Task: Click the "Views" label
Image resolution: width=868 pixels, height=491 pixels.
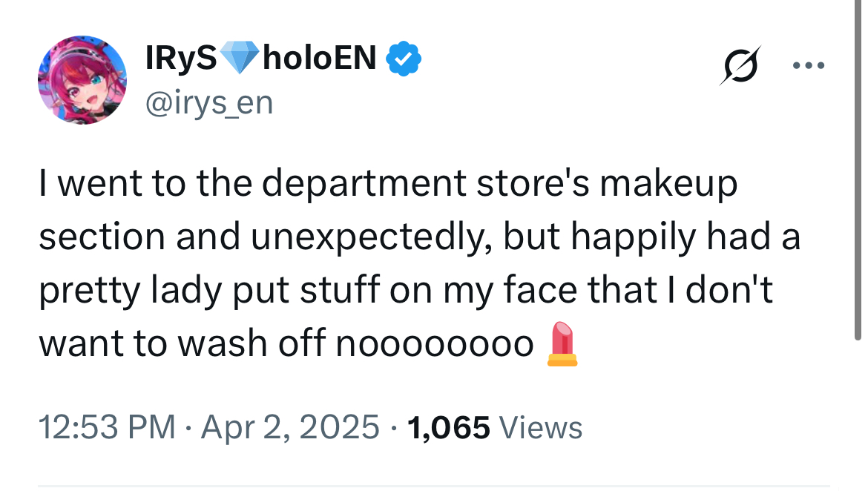Action: pos(541,428)
